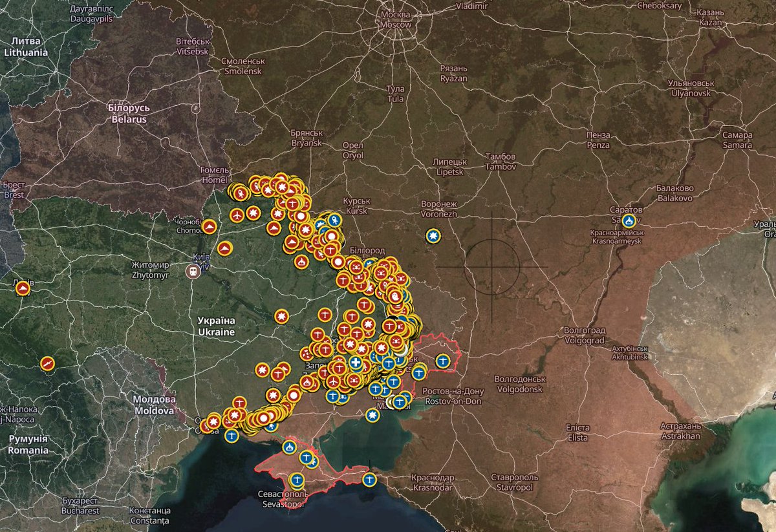Click the Moscow city label

[x=396, y=19]
